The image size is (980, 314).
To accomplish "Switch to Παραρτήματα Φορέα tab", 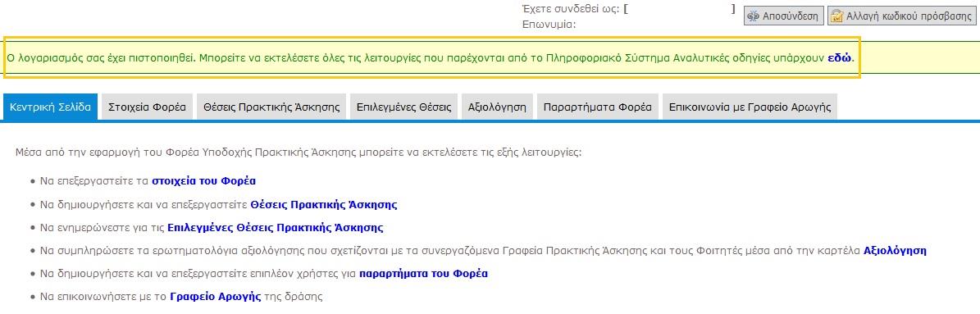I will tap(598, 107).
